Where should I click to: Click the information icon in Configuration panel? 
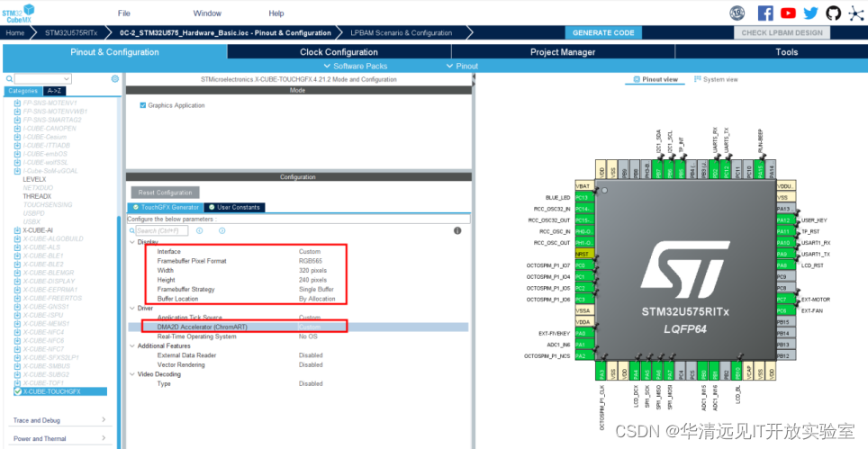point(457,230)
